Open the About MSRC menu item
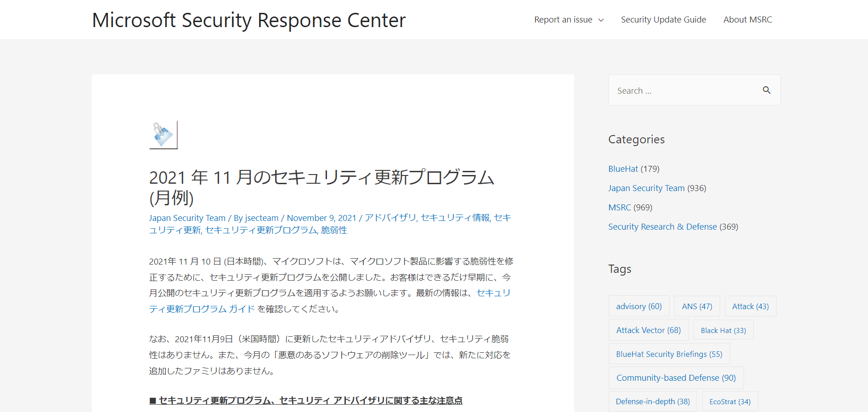 747,20
